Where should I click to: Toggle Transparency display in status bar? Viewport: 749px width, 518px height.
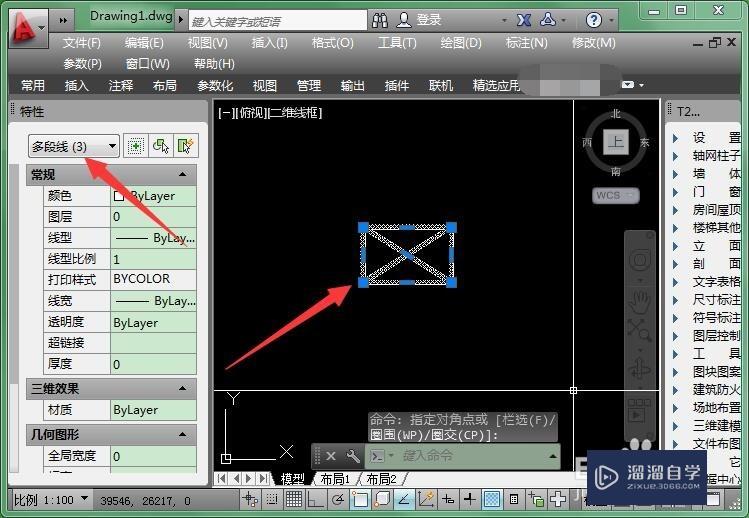492,500
